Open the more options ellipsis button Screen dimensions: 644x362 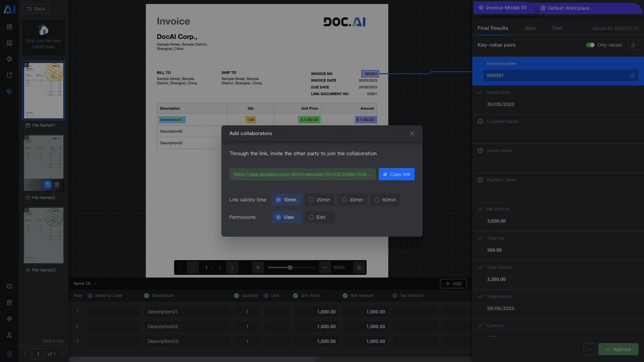(x=589, y=349)
